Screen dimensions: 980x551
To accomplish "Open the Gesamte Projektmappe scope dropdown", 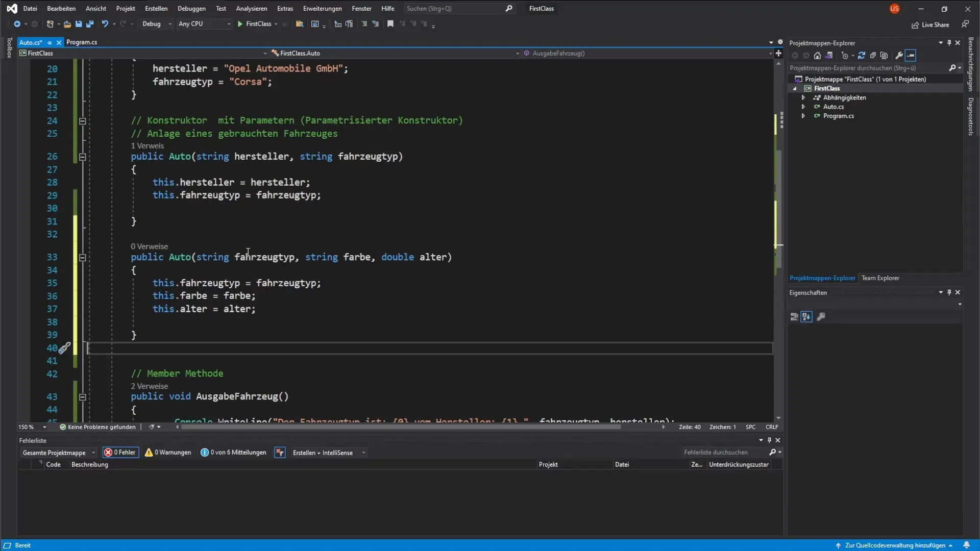I will tap(59, 453).
